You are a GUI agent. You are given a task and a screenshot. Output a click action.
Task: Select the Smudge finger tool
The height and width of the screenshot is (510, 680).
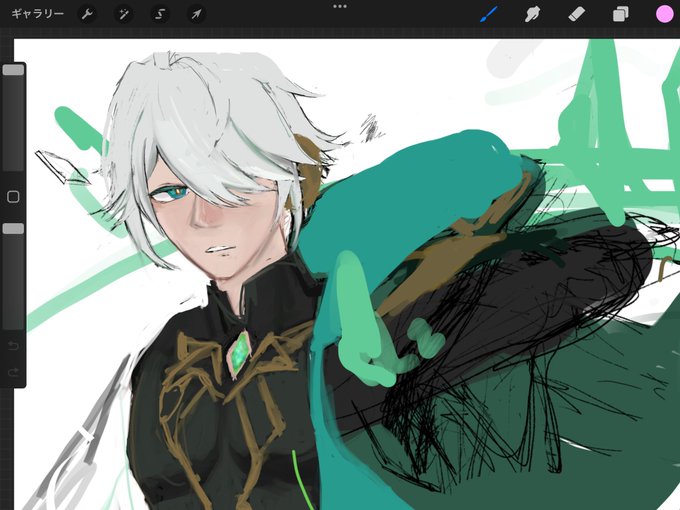[x=532, y=14]
